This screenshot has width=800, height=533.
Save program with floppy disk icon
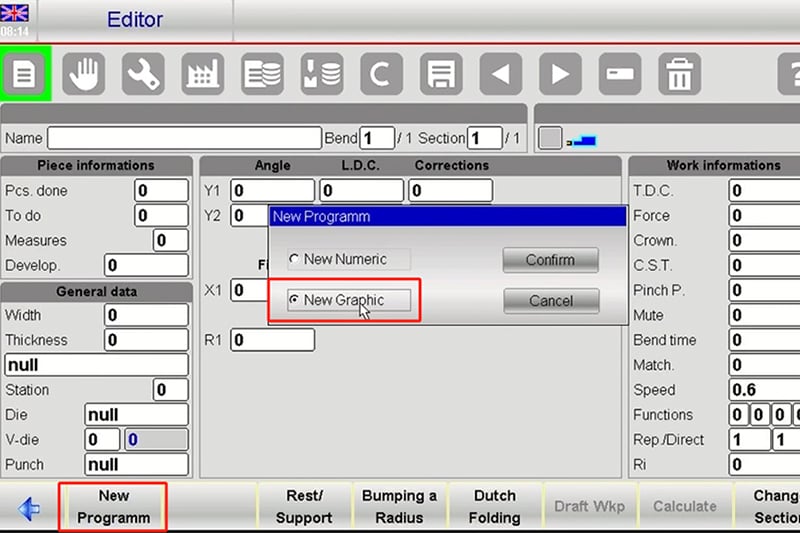coord(441,74)
